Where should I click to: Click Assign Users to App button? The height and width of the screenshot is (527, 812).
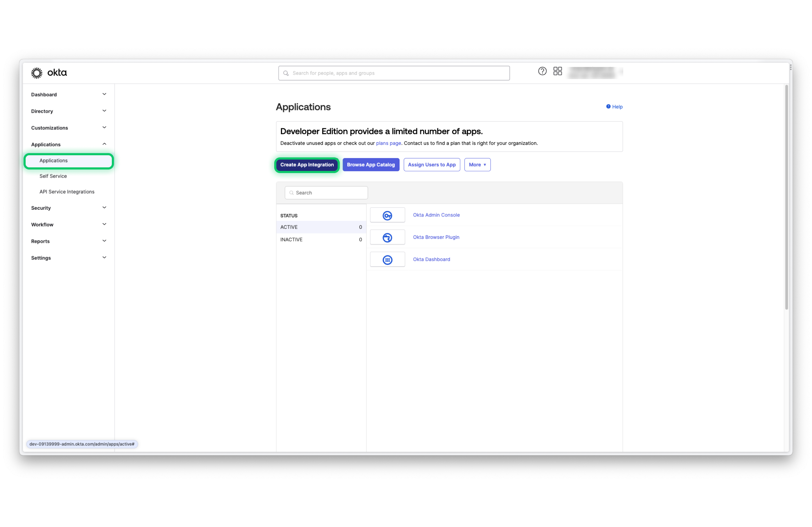432,165
